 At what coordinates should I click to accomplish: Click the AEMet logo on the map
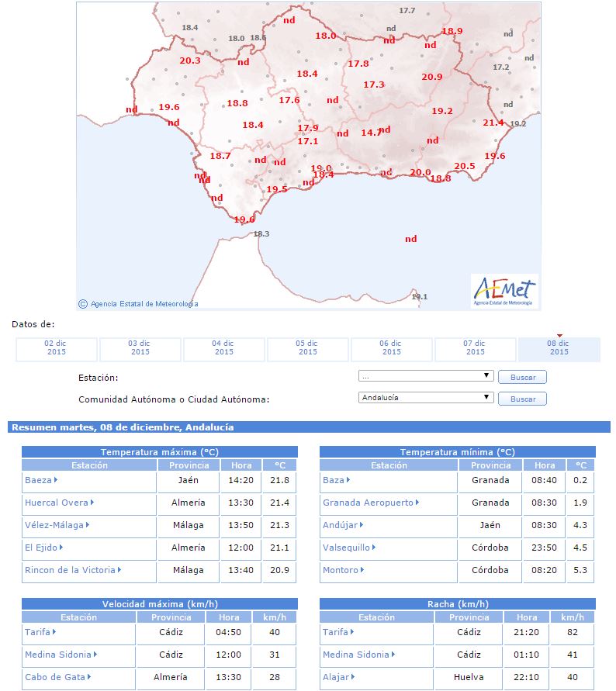click(x=504, y=291)
